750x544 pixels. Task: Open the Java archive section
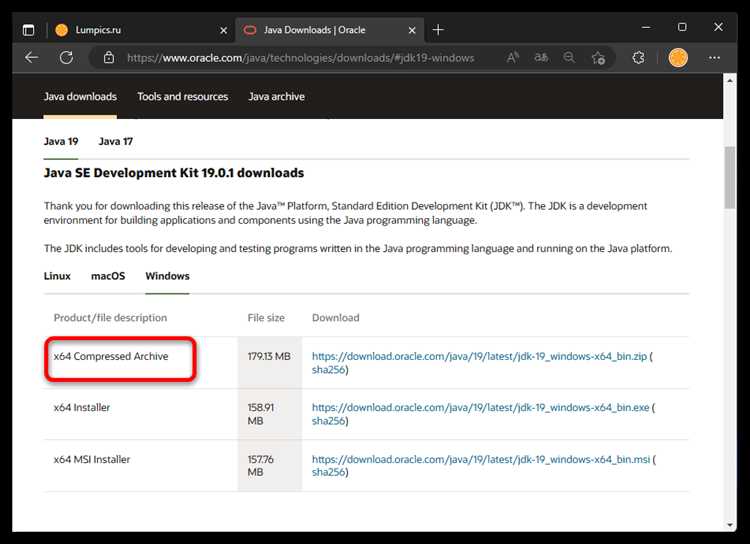276,97
